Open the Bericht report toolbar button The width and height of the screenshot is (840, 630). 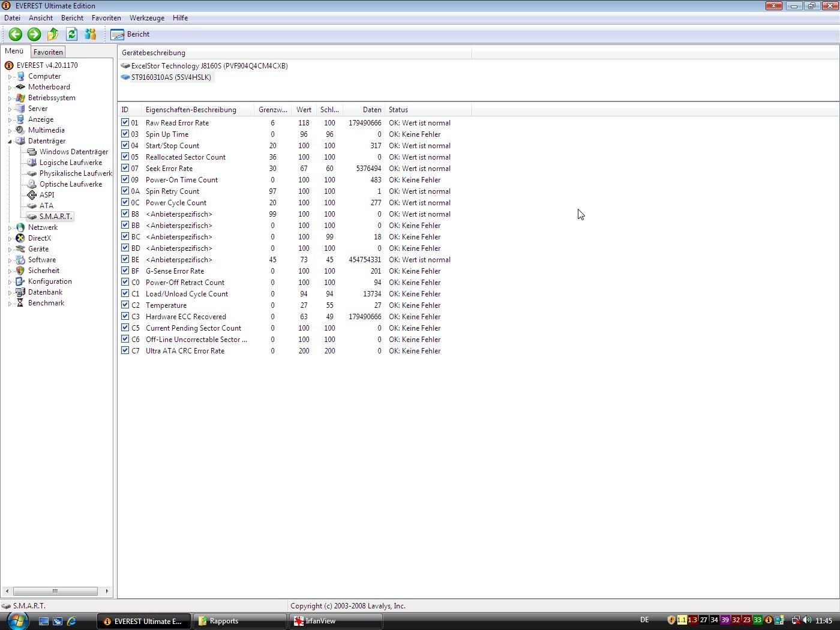(130, 34)
